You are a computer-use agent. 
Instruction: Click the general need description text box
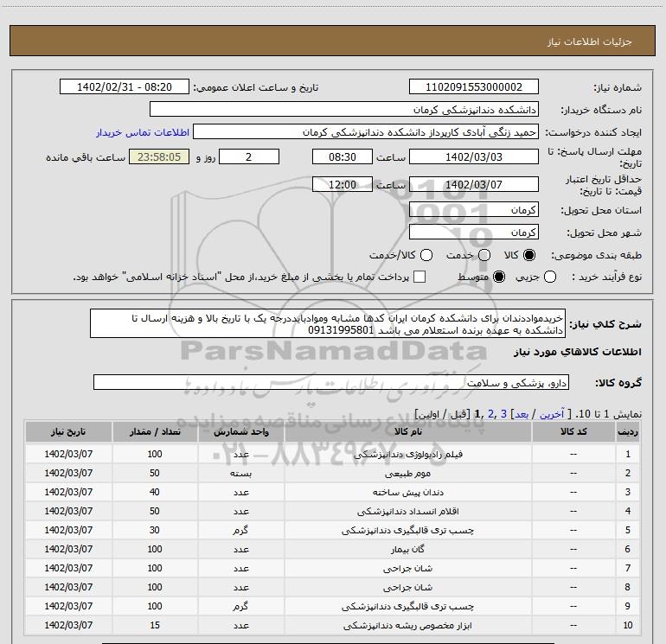pos(328,324)
